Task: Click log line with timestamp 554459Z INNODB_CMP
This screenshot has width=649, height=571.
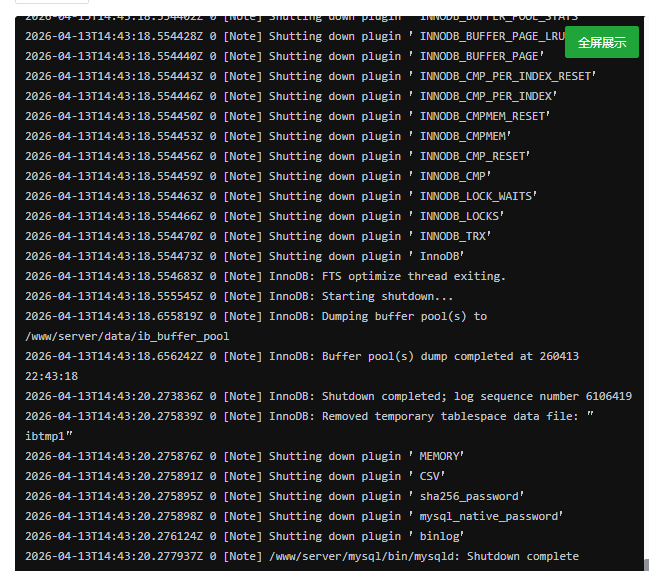Action: click(258, 176)
